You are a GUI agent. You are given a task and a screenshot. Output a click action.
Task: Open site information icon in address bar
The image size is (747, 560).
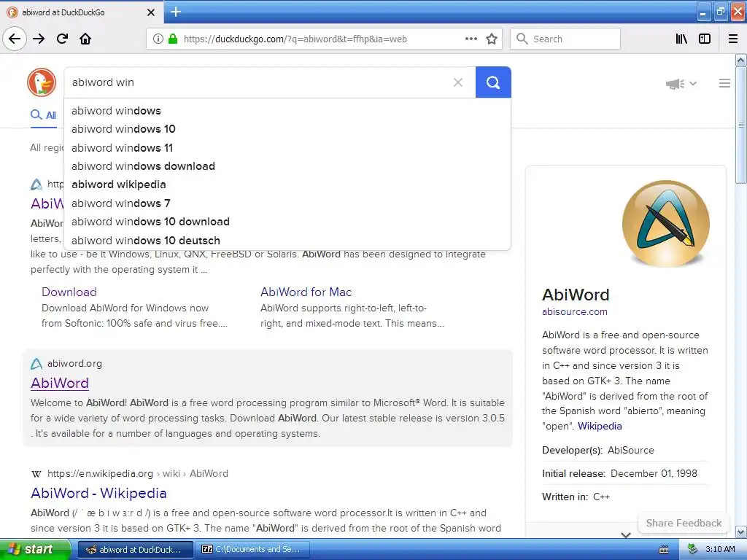[158, 39]
